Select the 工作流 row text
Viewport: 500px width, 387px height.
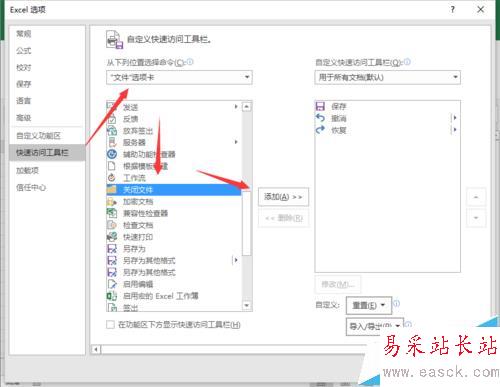pyautogui.click(x=134, y=178)
